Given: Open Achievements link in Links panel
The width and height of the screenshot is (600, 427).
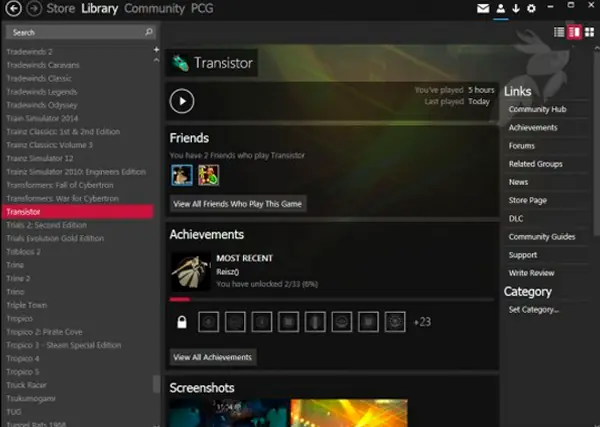Looking at the screenshot, I should (533, 128).
